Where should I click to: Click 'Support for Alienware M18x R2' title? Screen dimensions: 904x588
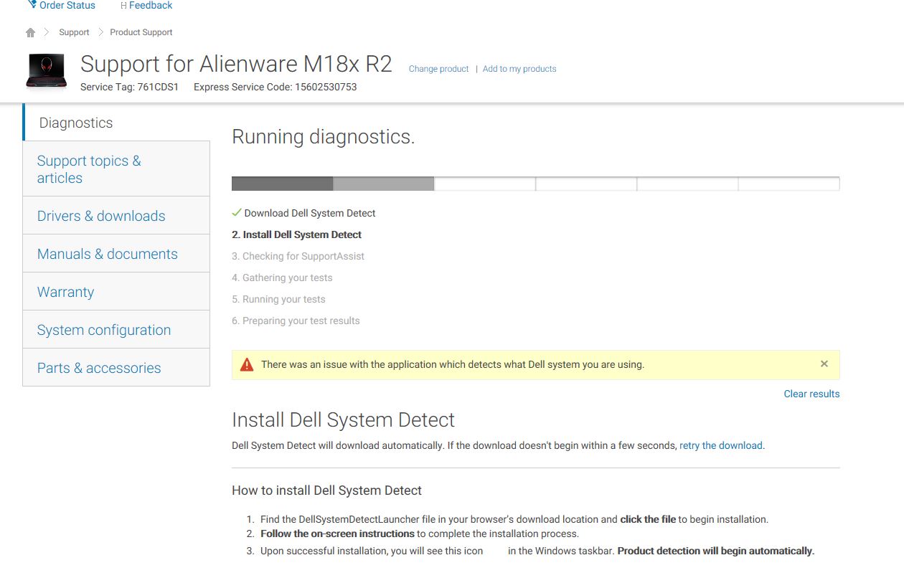pos(236,64)
